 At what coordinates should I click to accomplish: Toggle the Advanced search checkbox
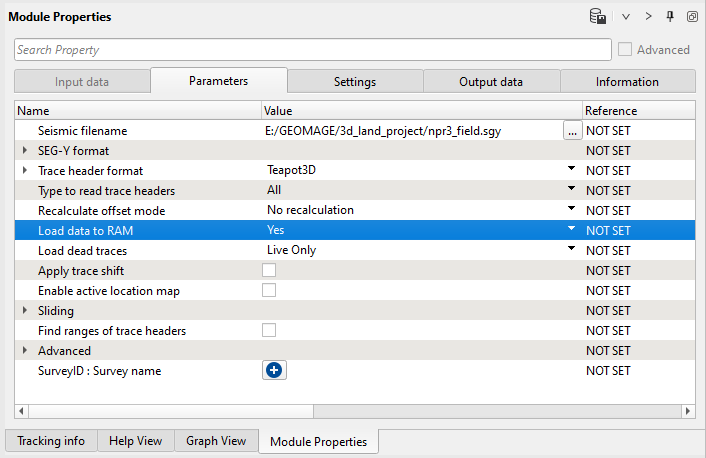[x=626, y=50]
